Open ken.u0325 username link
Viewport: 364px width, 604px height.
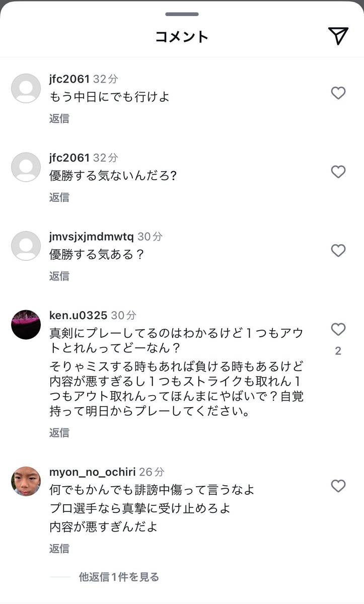[78, 315]
